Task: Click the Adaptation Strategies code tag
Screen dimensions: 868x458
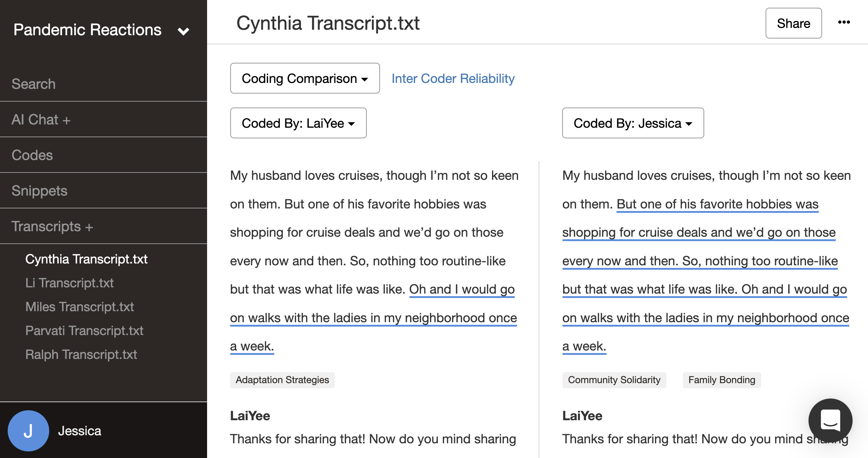Action: [x=282, y=380]
